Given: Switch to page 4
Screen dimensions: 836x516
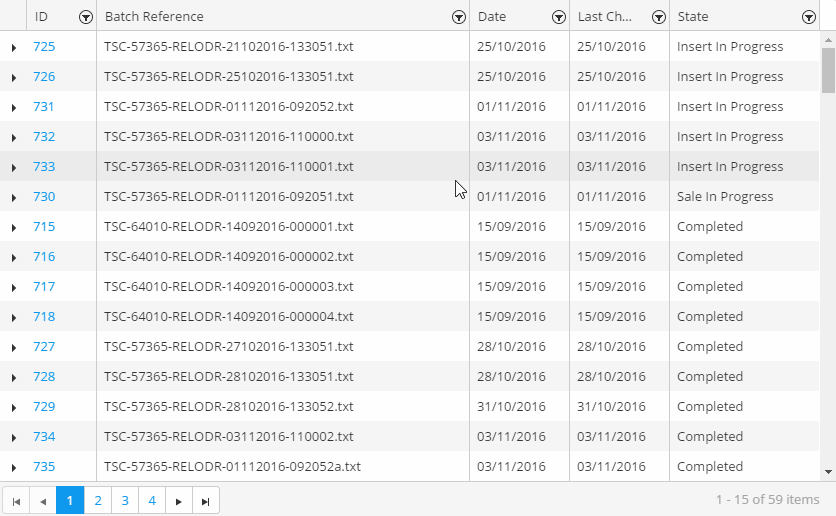Looking at the screenshot, I should (x=151, y=501).
